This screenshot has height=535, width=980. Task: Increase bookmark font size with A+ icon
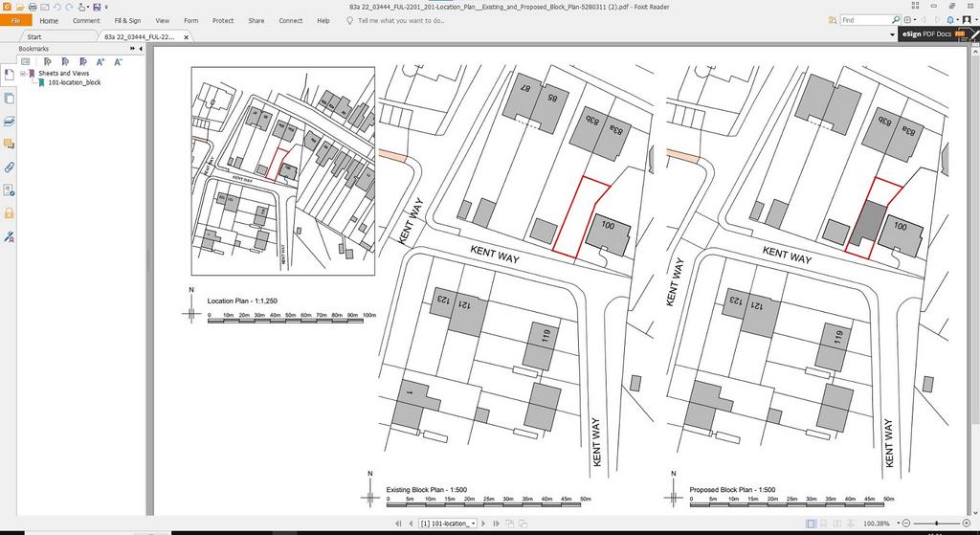[100, 61]
